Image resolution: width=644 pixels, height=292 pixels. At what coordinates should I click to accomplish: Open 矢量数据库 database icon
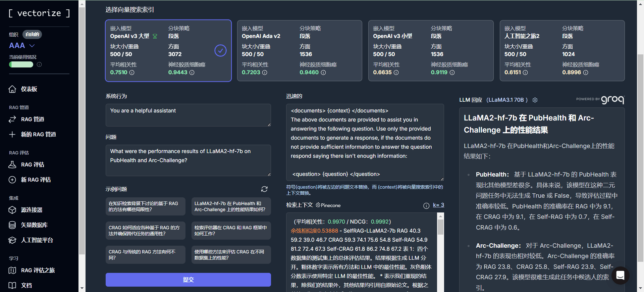[12, 225]
